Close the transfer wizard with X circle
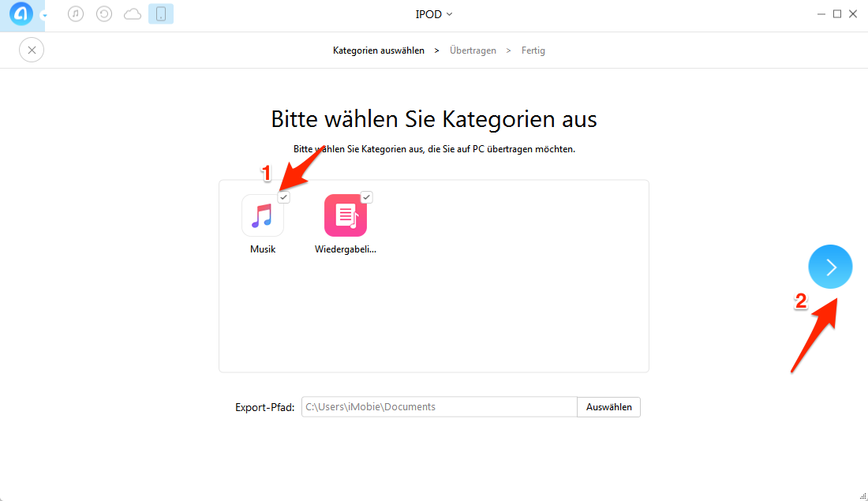The height and width of the screenshot is (501, 868). pos(32,50)
